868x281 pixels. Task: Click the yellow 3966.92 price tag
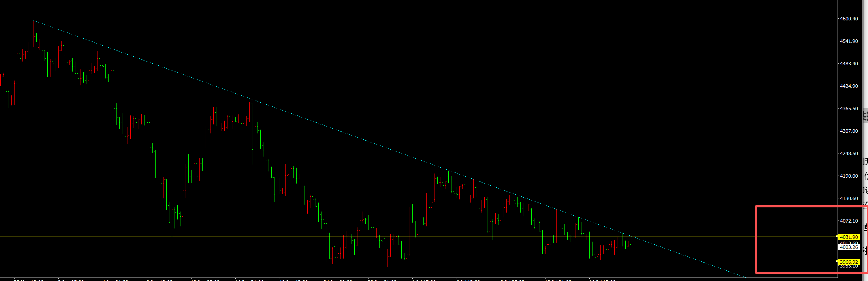pyautogui.click(x=849, y=262)
